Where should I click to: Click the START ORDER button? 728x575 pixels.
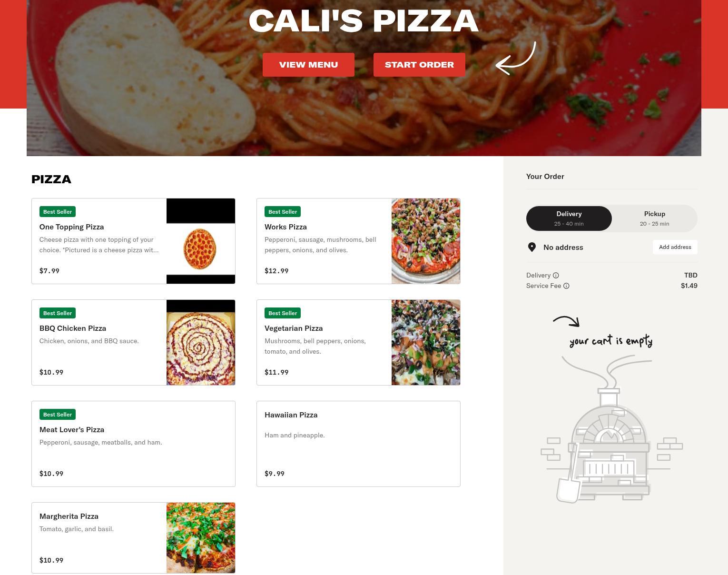tap(419, 65)
